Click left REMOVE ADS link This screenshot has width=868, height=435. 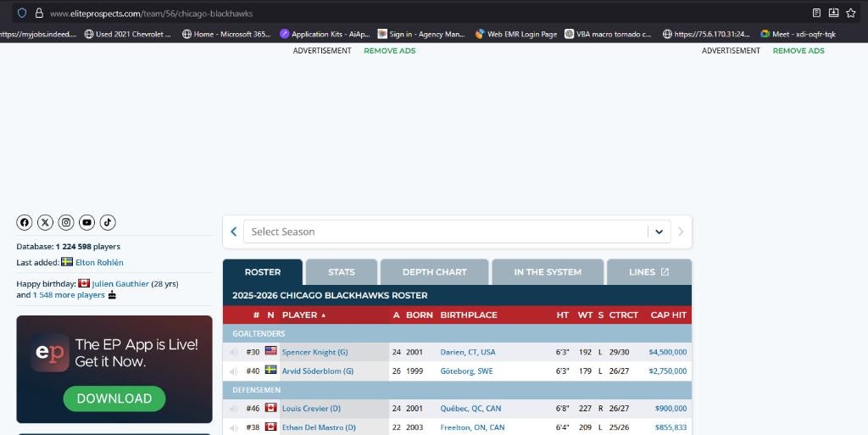[390, 50]
